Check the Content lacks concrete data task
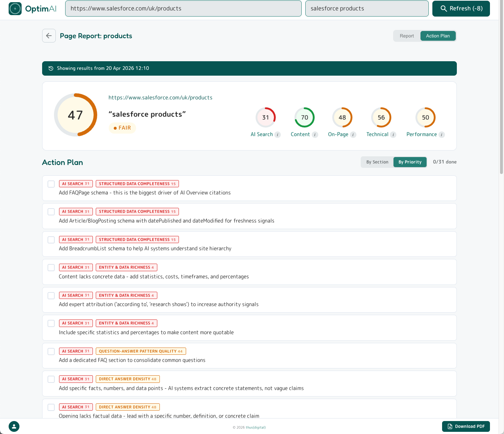Image resolution: width=504 pixels, height=434 pixels. coord(51,268)
